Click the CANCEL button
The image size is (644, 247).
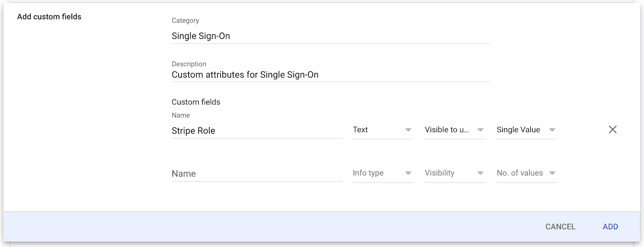point(560,227)
